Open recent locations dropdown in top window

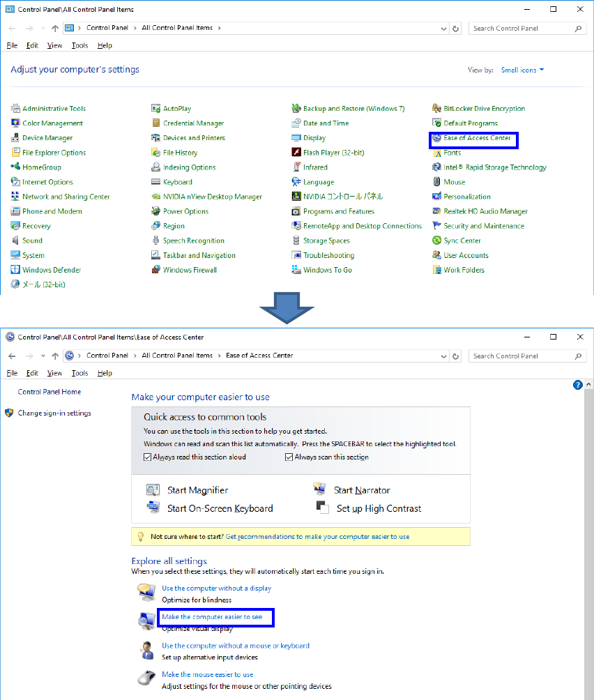(x=43, y=28)
